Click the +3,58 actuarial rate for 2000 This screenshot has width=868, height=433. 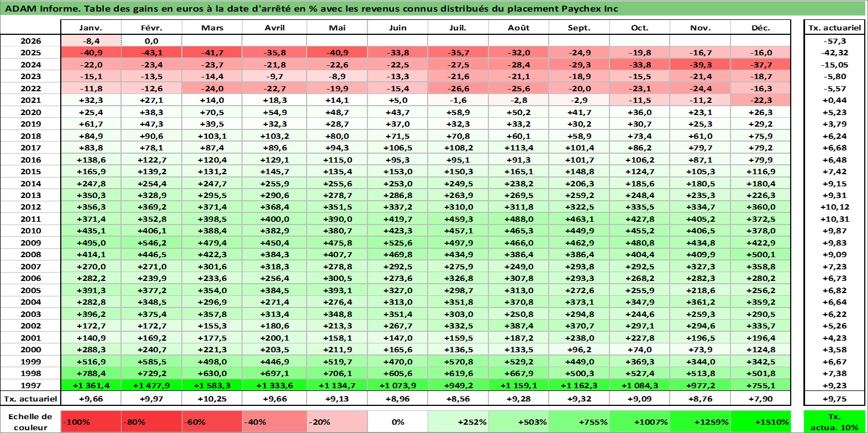[834, 349]
